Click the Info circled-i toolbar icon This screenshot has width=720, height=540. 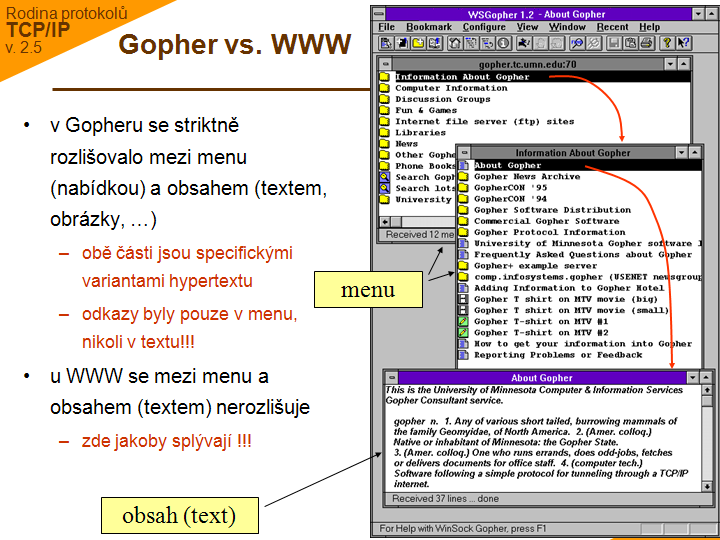click(504, 43)
